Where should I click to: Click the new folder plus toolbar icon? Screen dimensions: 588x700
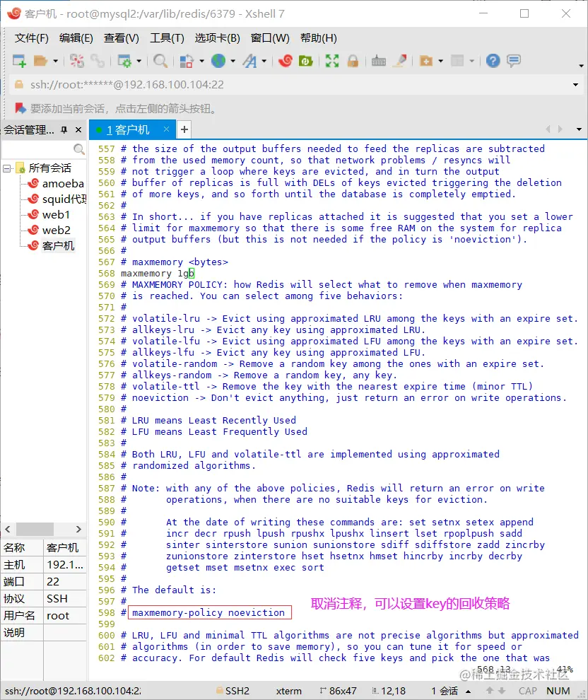426,61
